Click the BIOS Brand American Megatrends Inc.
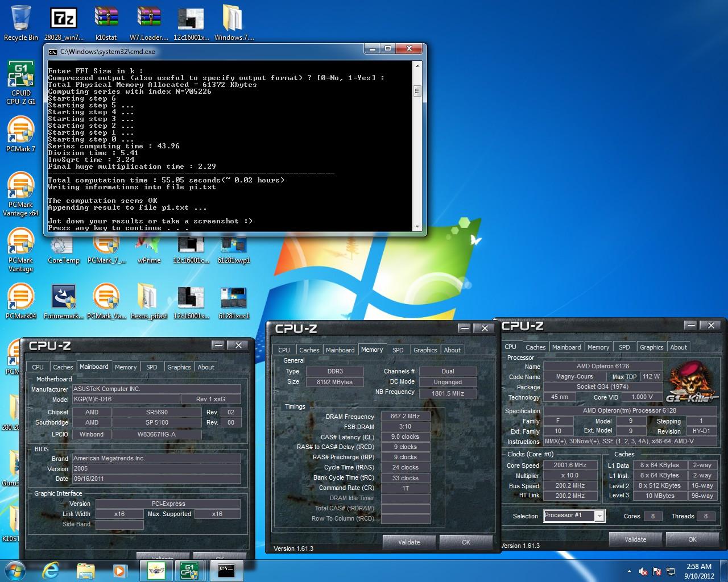The image size is (728, 582). tap(156, 458)
